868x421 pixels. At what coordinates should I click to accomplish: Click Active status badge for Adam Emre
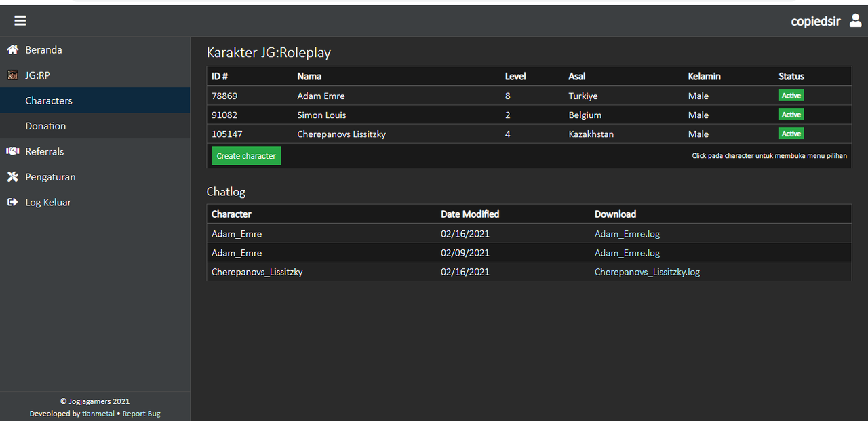coord(791,96)
